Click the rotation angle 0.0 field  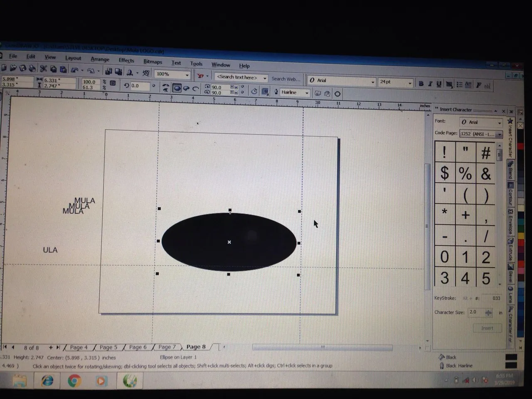[140, 86]
